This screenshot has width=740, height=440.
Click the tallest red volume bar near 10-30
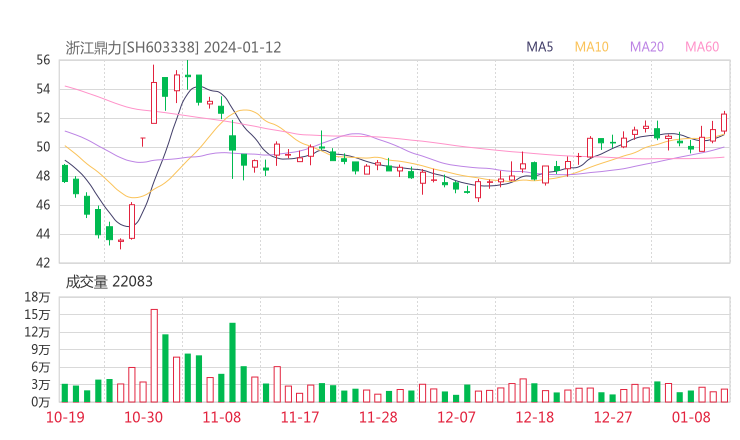point(154,356)
